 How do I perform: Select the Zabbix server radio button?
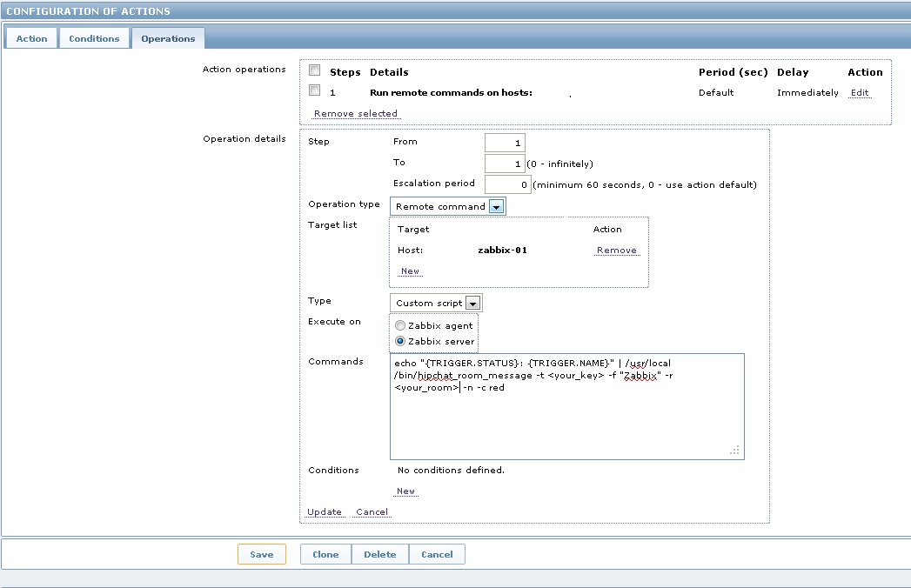point(399,341)
